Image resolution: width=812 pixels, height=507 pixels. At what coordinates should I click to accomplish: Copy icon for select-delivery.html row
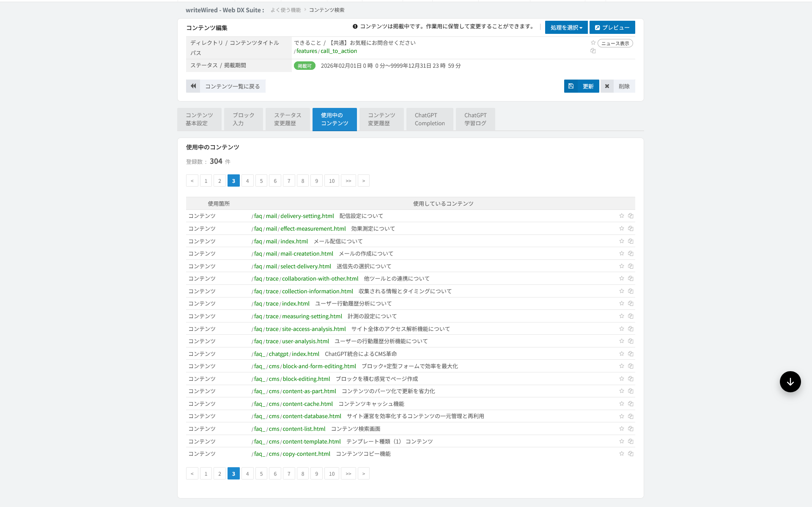[631, 266]
